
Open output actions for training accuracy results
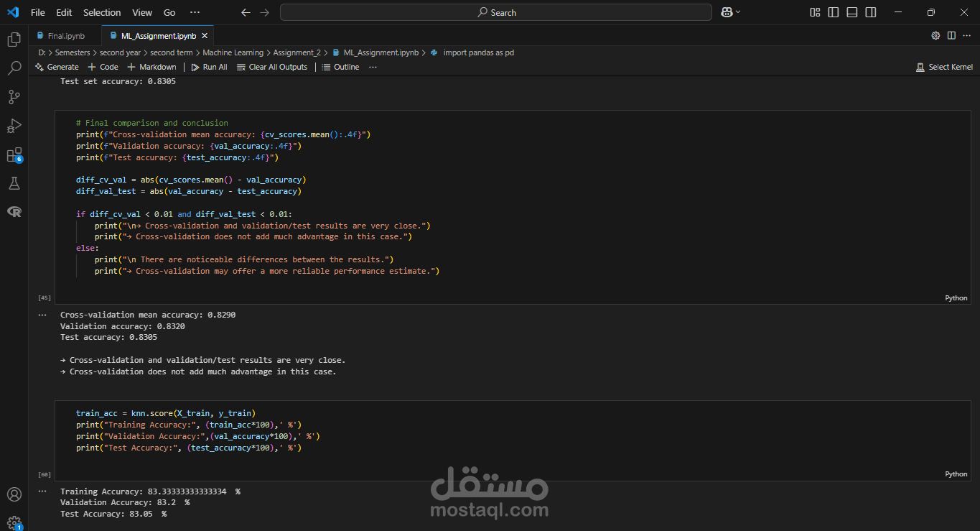(42, 491)
